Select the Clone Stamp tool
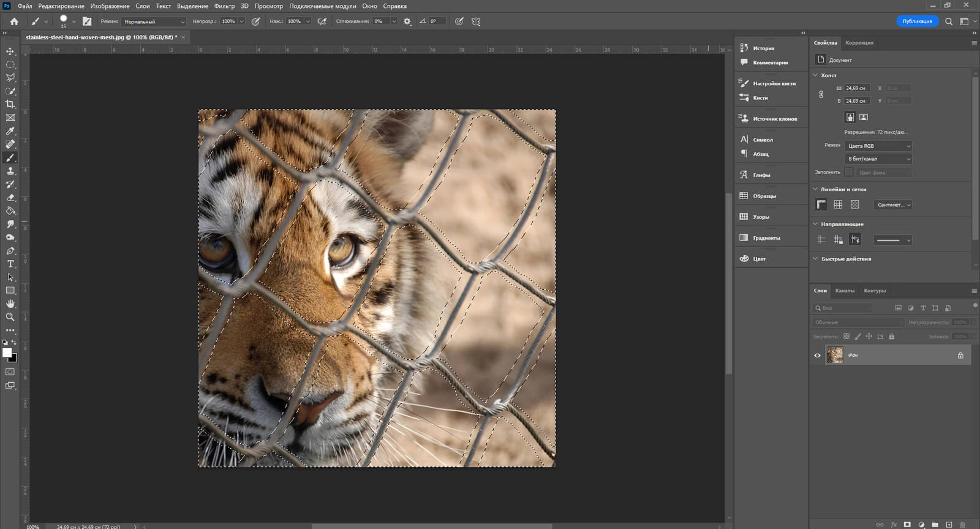This screenshot has width=980, height=529. [x=10, y=171]
